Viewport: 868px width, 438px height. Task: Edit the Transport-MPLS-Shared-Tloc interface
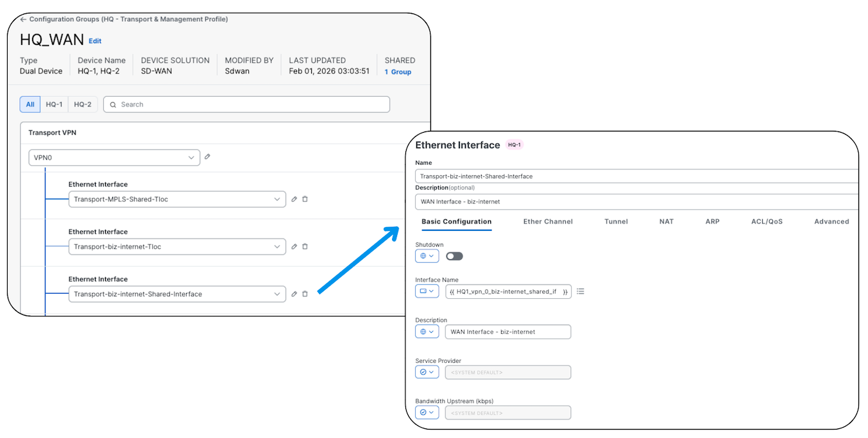(x=294, y=199)
